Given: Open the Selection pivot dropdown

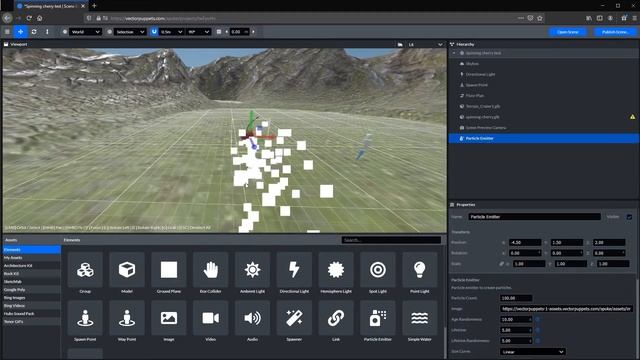Looking at the screenshot, I should [x=130, y=32].
